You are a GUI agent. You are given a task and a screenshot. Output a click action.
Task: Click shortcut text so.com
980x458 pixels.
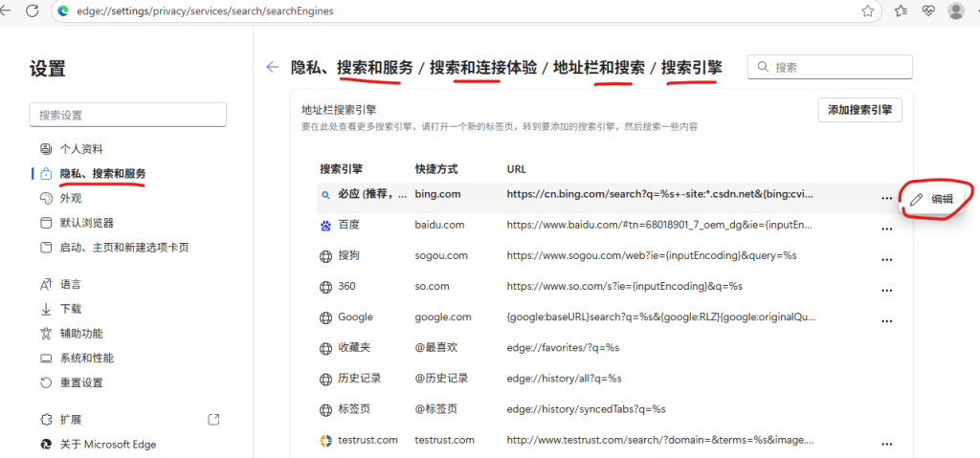coord(432,286)
